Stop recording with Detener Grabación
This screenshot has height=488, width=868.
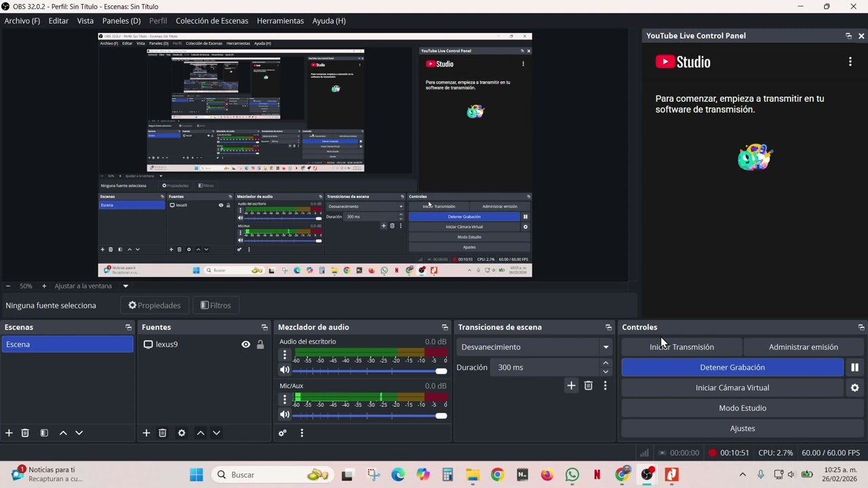tap(732, 367)
